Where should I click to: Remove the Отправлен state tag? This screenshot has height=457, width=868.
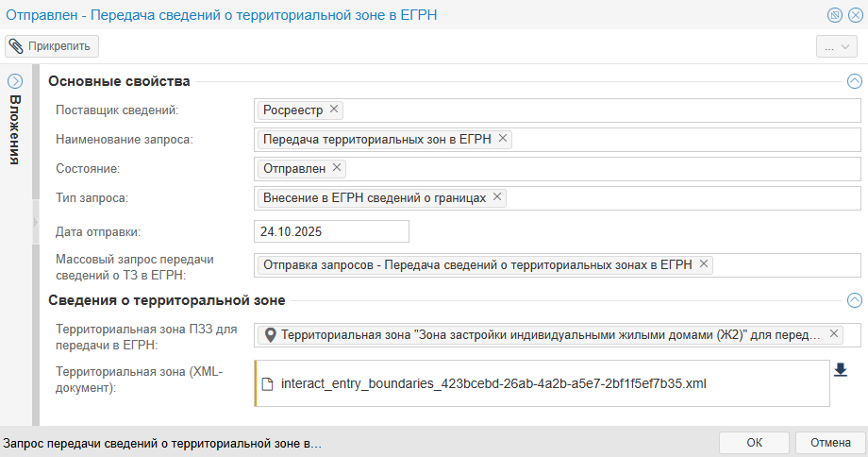coord(337,168)
